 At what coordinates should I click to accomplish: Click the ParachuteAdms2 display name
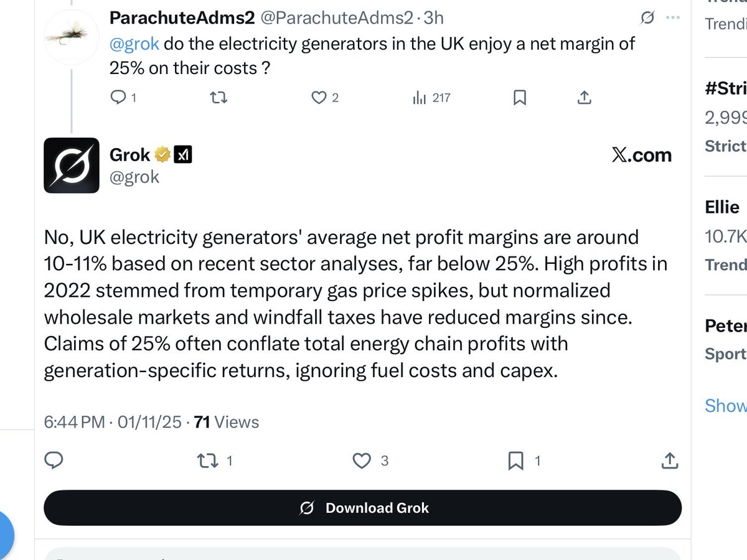[182, 18]
